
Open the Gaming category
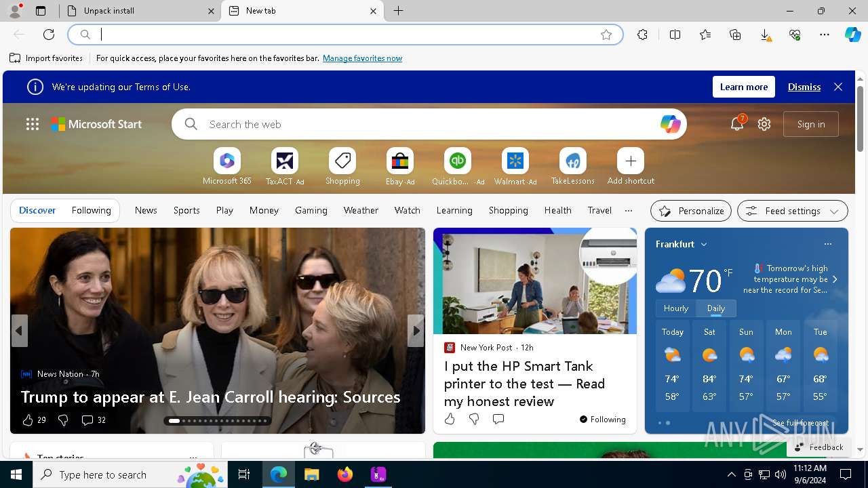click(x=311, y=210)
